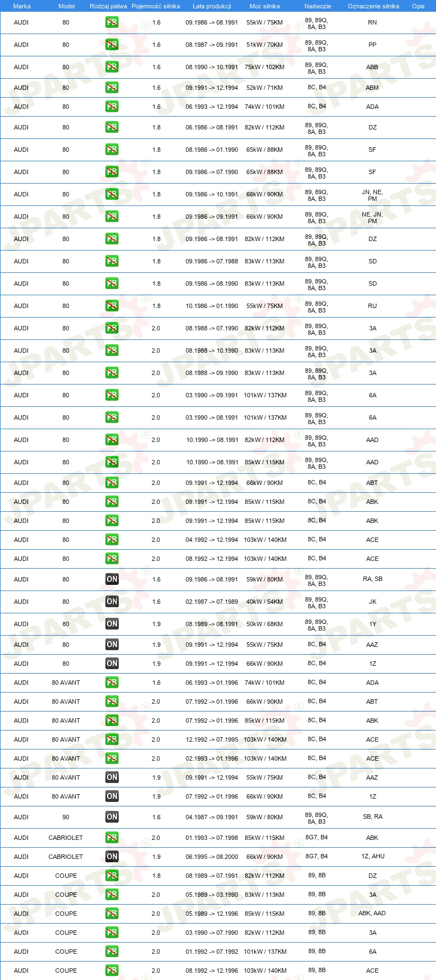The height and width of the screenshot is (980, 436).
Task: Select the power cell 51kW / 70KM
Action: pos(265,45)
